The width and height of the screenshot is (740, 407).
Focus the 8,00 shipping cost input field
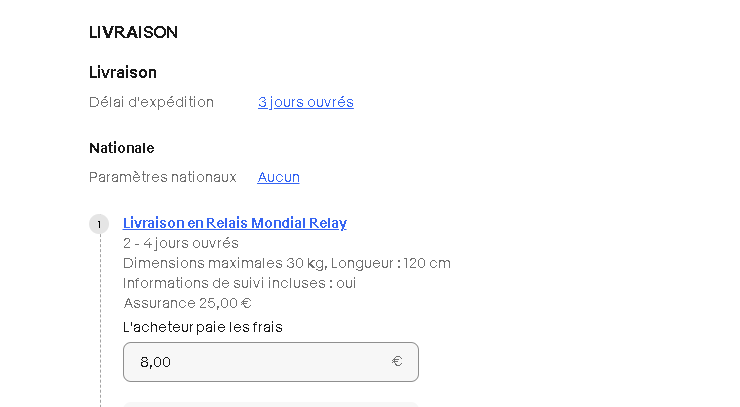[271, 362]
